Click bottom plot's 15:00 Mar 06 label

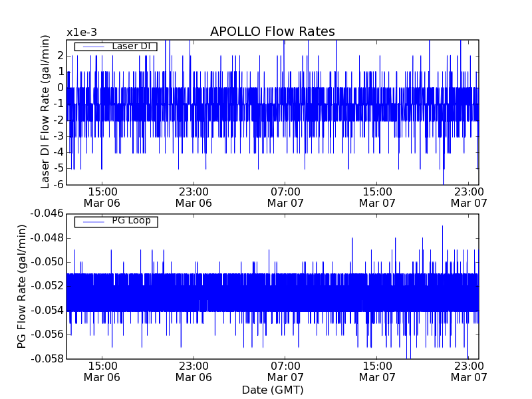[102, 372]
